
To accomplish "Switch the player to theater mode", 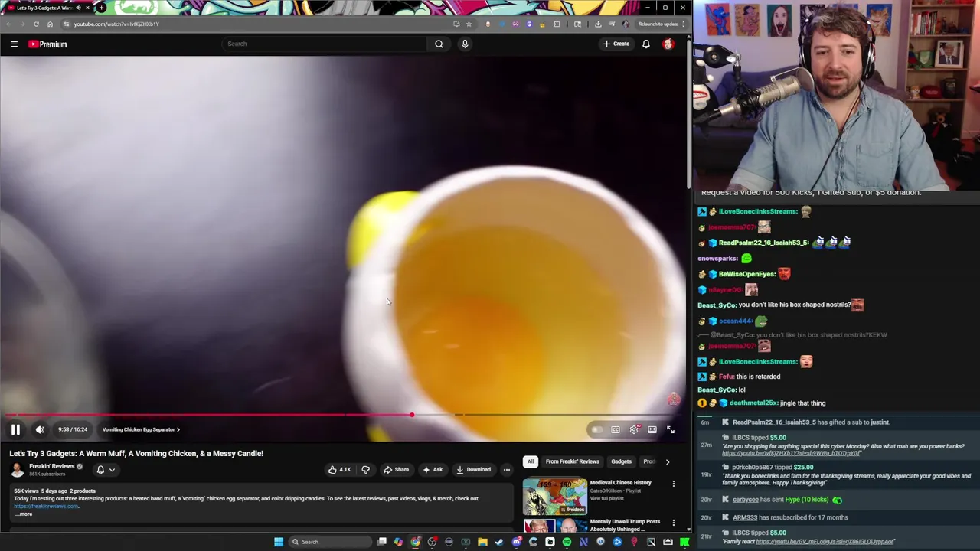I will point(652,430).
